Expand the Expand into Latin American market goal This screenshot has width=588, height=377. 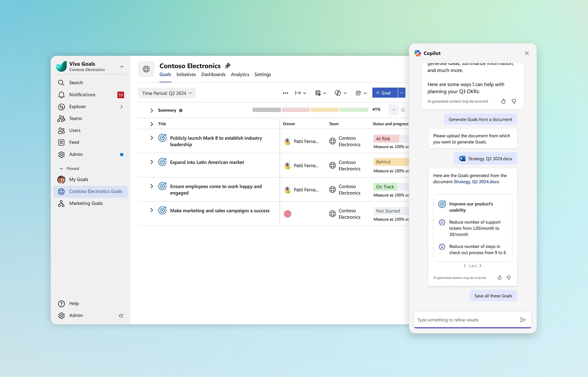(151, 162)
